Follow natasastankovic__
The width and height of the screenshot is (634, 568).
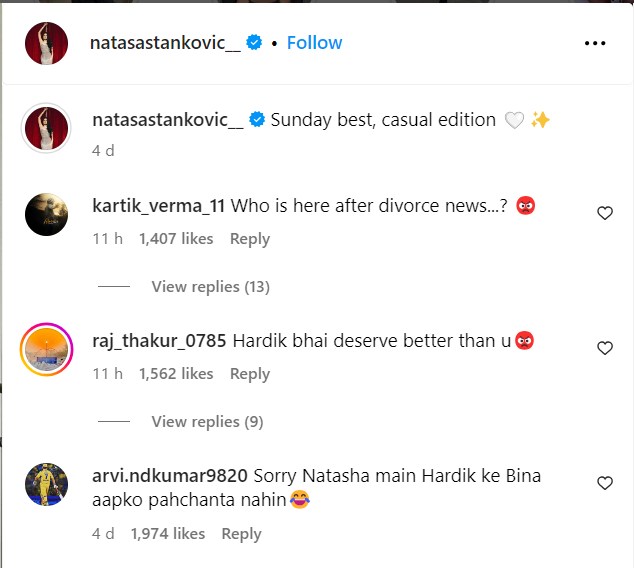point(314,43)
